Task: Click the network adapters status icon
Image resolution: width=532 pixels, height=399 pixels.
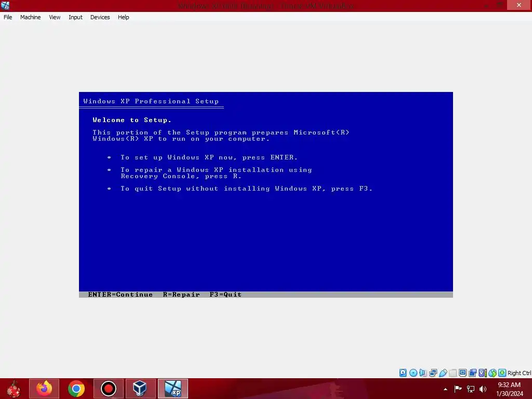Action: pos(433,373)
